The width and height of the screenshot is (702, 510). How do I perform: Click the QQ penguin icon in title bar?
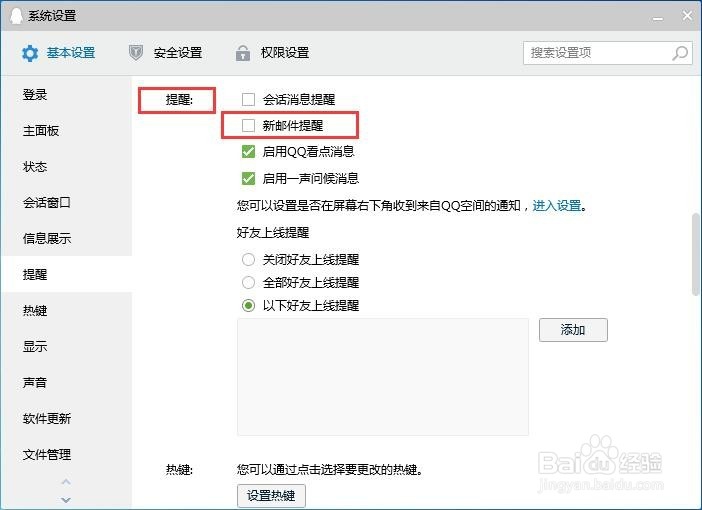coord(16,16)
